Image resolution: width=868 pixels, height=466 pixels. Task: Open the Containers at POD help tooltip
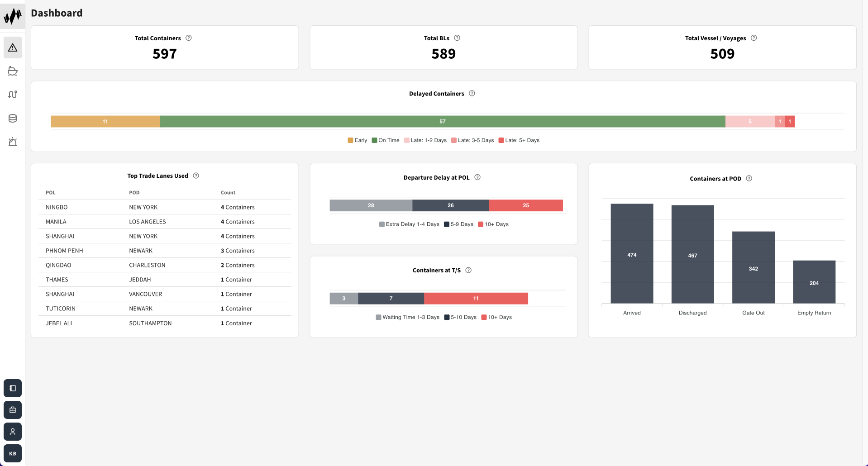(749, 178)
